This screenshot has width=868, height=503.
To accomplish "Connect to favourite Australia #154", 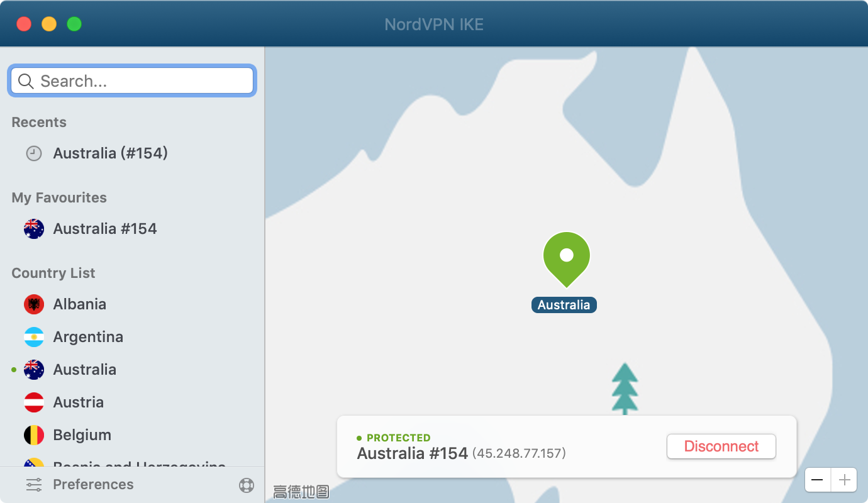I will tap(105, 229).
